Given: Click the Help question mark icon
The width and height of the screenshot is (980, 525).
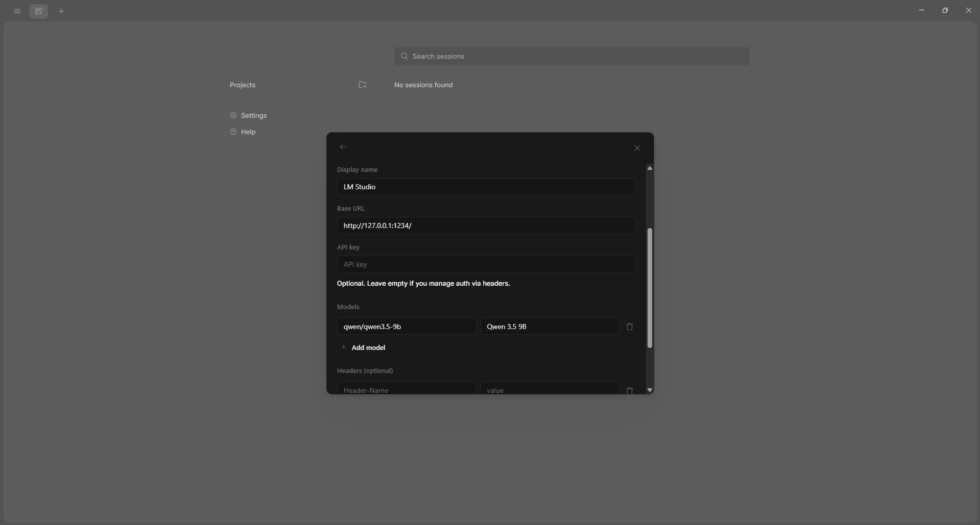Looking at the screenshot, I should point(233,132).
